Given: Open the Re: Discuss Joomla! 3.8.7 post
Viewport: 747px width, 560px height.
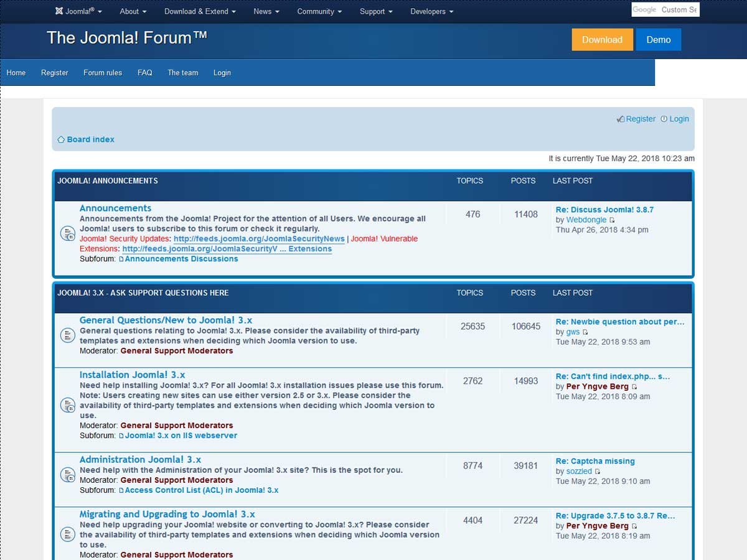Looking at the screenshot, I should 604,210.
